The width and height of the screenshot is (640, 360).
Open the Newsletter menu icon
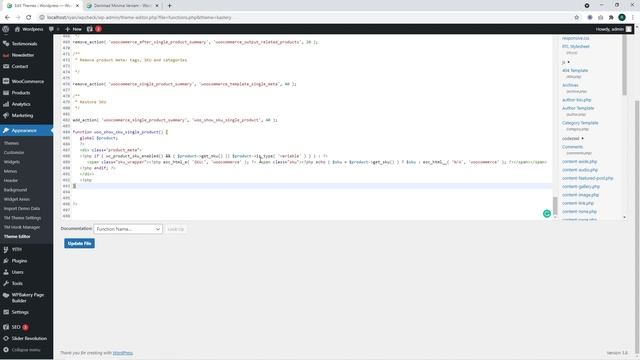click(6, 55)
